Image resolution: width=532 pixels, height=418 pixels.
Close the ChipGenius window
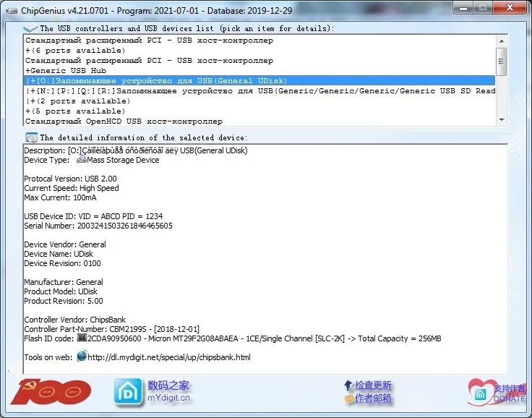[x=510, y=7]
